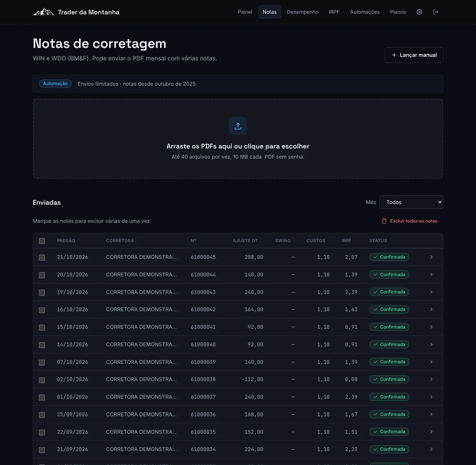
Task: Expand note 61000037 with the chevron
Action: coord(431,397)
